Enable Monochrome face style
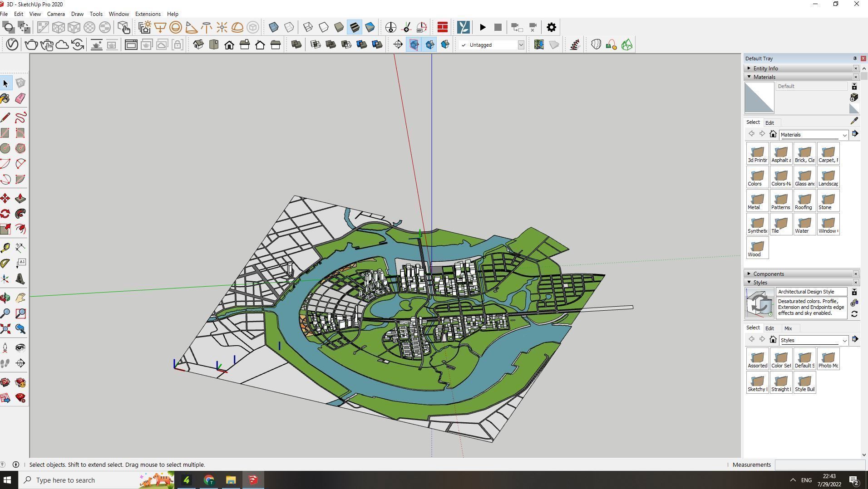 (x=370, y=27)
